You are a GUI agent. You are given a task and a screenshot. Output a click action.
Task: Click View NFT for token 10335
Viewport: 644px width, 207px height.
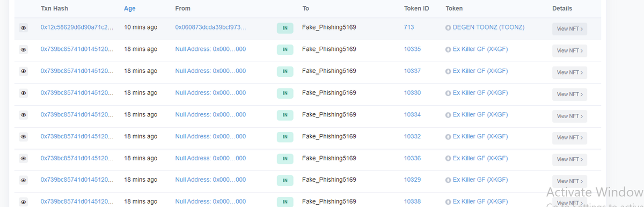(569, 50)
